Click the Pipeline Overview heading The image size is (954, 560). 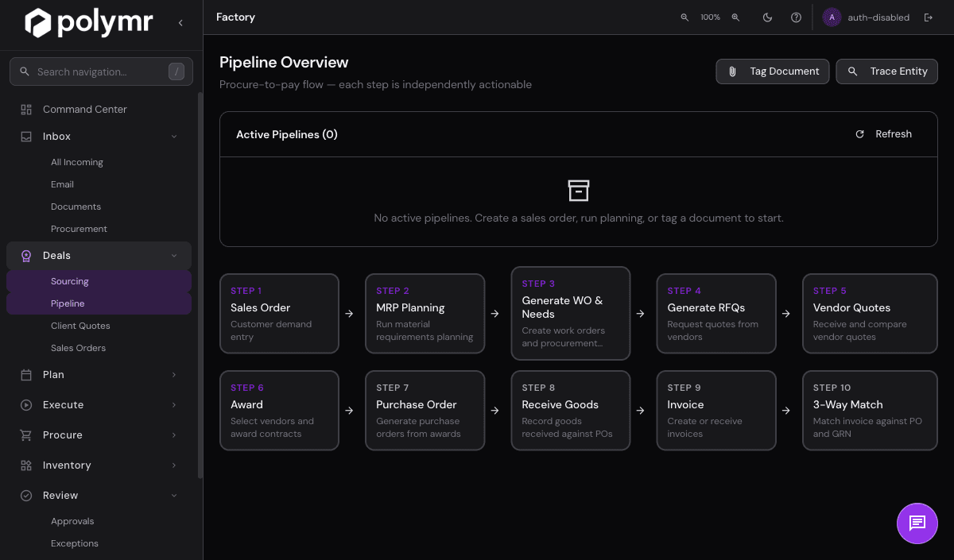point(284,63)
